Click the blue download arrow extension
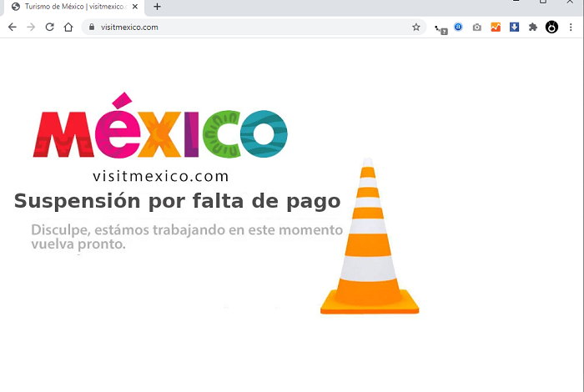584x392 pixels. coord(514,27)
